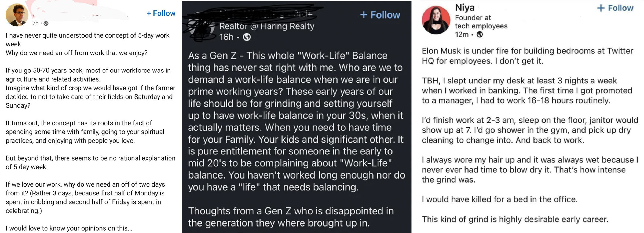
Task: Follow Niya
Action: click(x=615, y=8)
